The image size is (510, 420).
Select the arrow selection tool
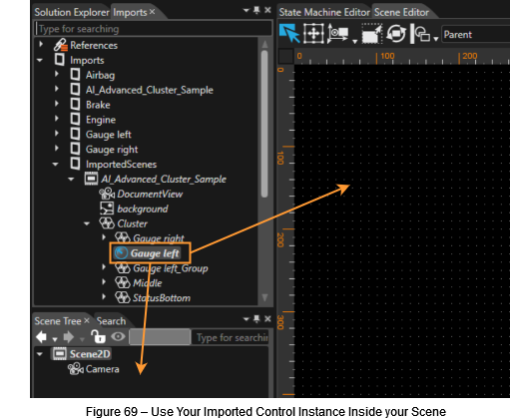tap(289, 34)
